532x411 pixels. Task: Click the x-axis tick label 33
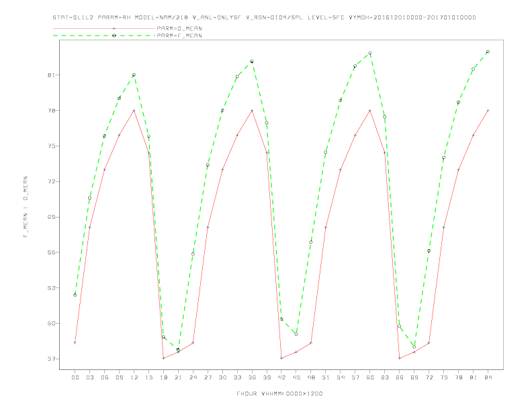pyautogui.click(x=237, y=377)
